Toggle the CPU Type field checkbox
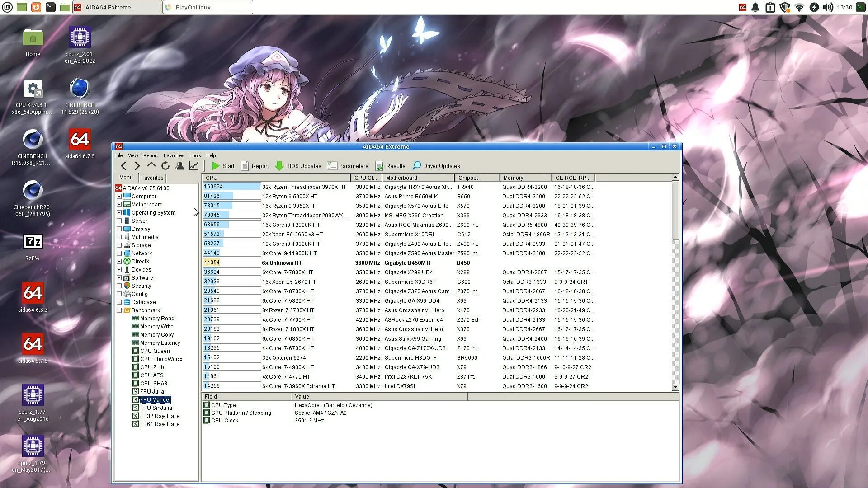 pyautogui.click(x=207, y=405)
